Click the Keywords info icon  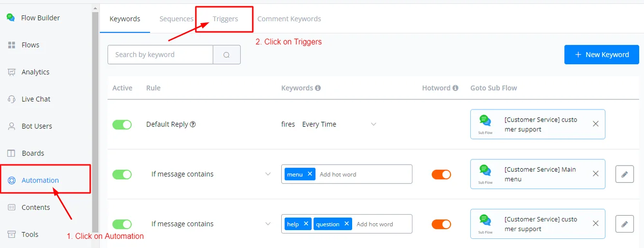[318, 88]
